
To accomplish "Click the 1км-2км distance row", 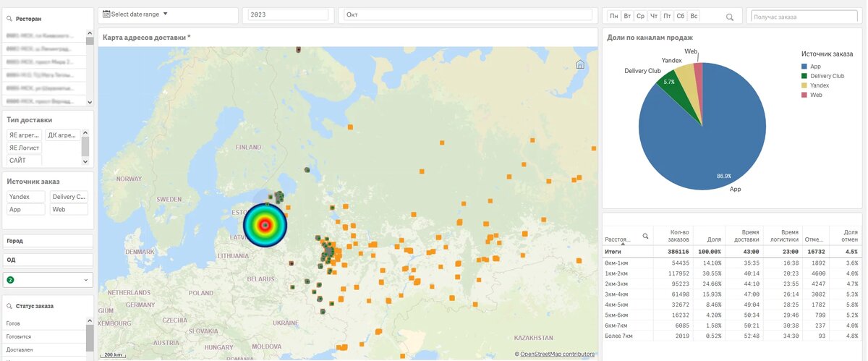I will (732, 273).
